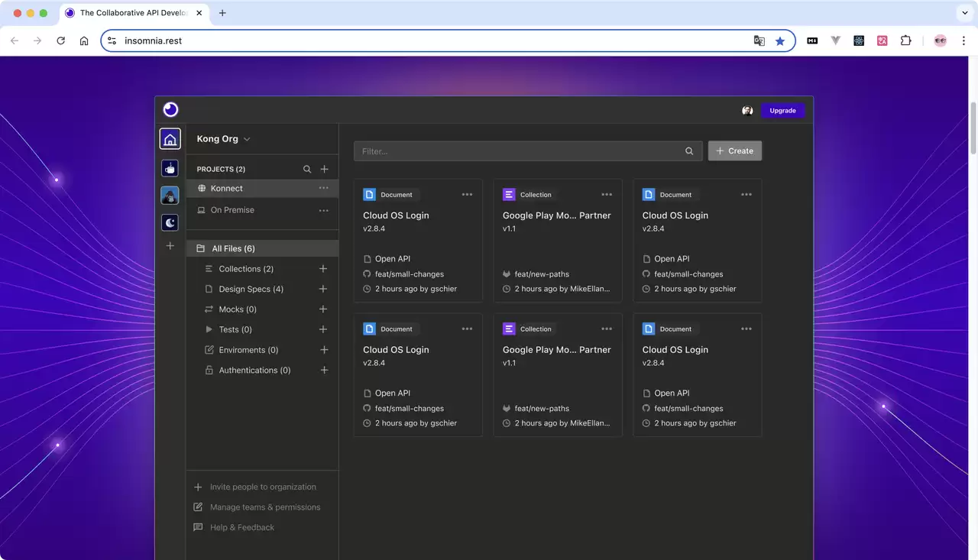Open the Chrome tab search dropdown arrow

[x=965, y=13]
